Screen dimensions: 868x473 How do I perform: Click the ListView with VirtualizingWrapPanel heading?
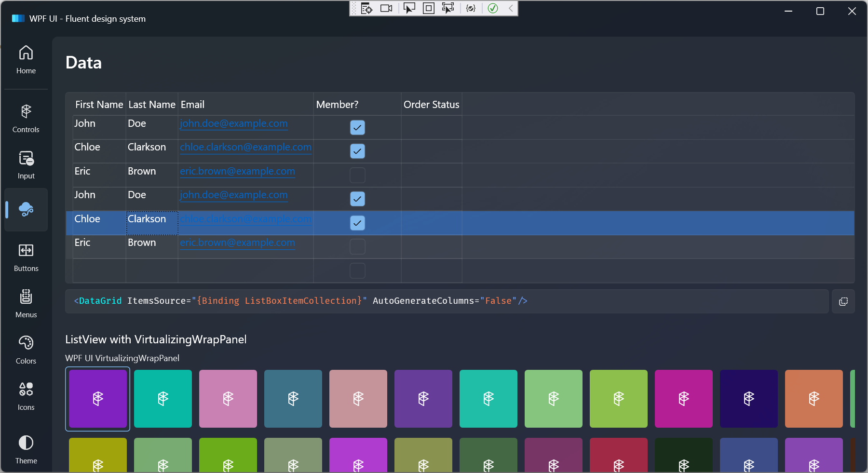[x=156, y=339]
